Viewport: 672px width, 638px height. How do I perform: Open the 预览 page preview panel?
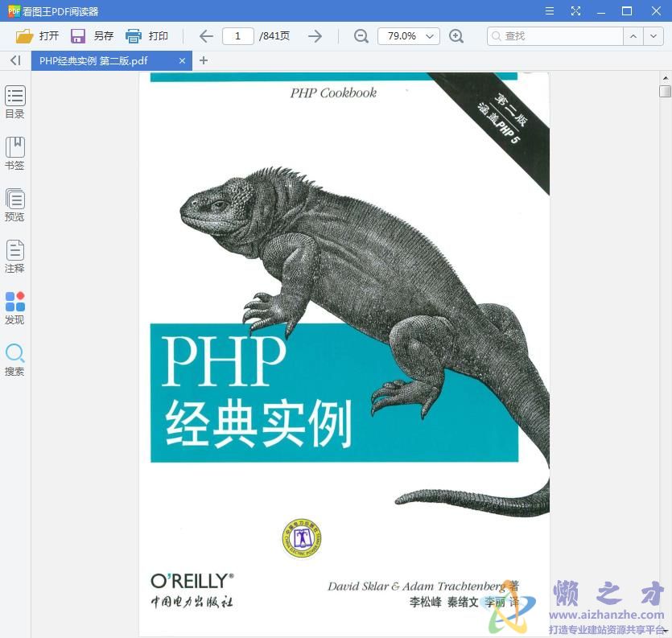[x=15, y=205]
